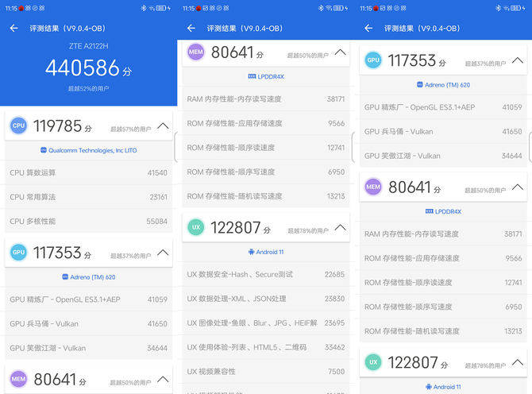Click device name ZTE A2122H
The width and height of the screenshot is (532, 394).
[x=89, y=46]
